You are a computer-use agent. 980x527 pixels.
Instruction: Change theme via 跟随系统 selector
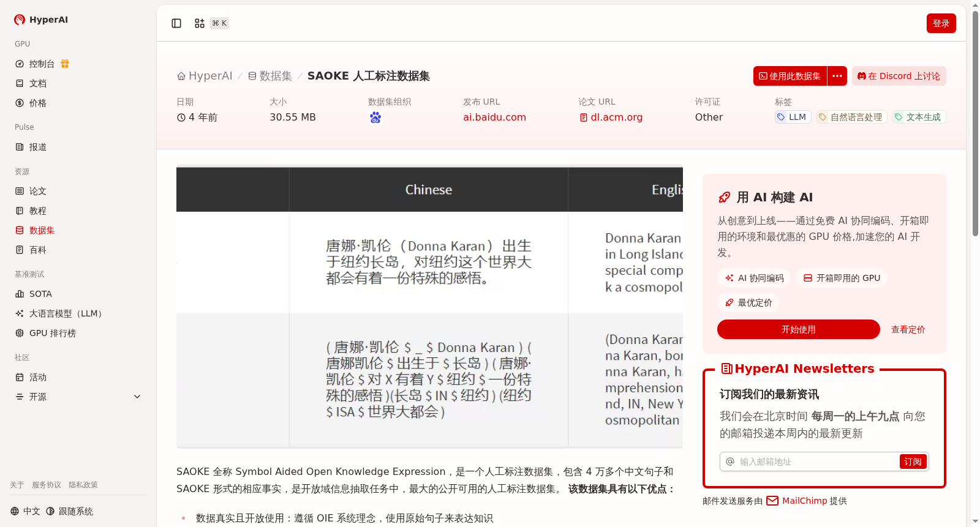[70, 511]
